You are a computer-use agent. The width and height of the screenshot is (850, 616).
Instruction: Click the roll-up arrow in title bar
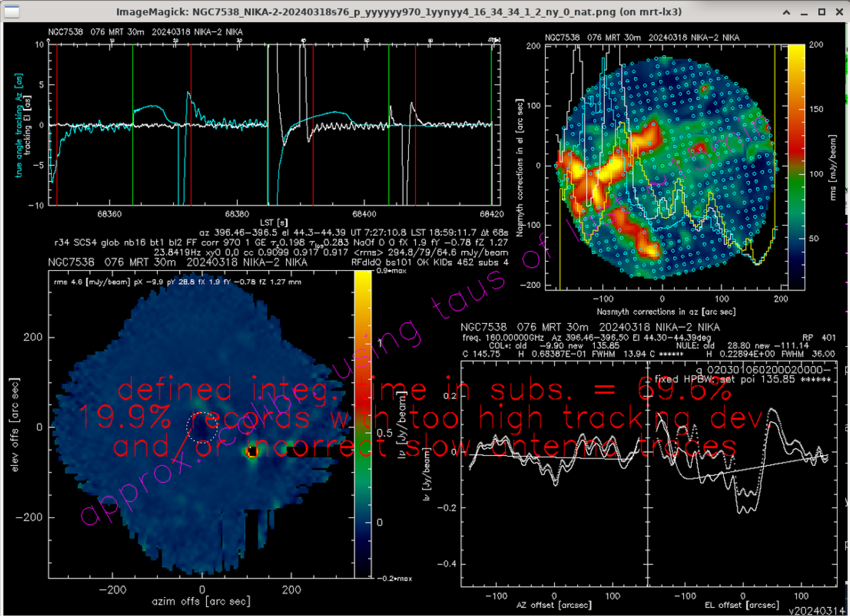(786, 12)
